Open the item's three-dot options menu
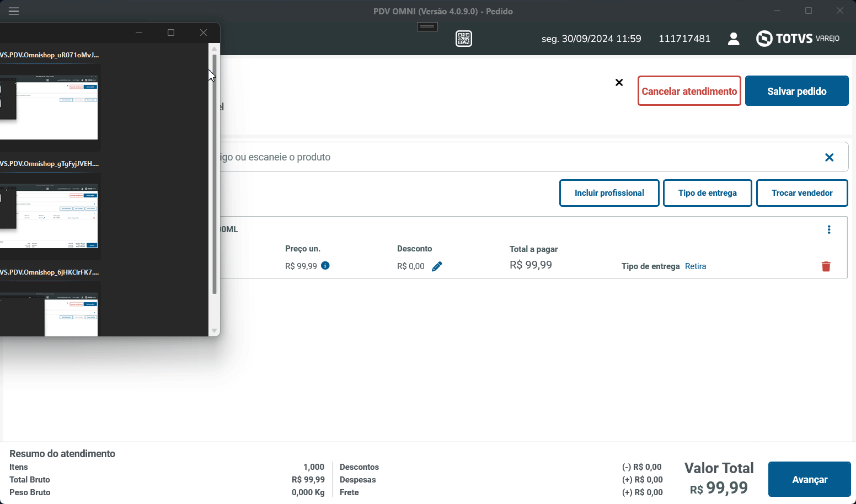The width and height of the screenshot is (856, 504). tap(829, 230)
